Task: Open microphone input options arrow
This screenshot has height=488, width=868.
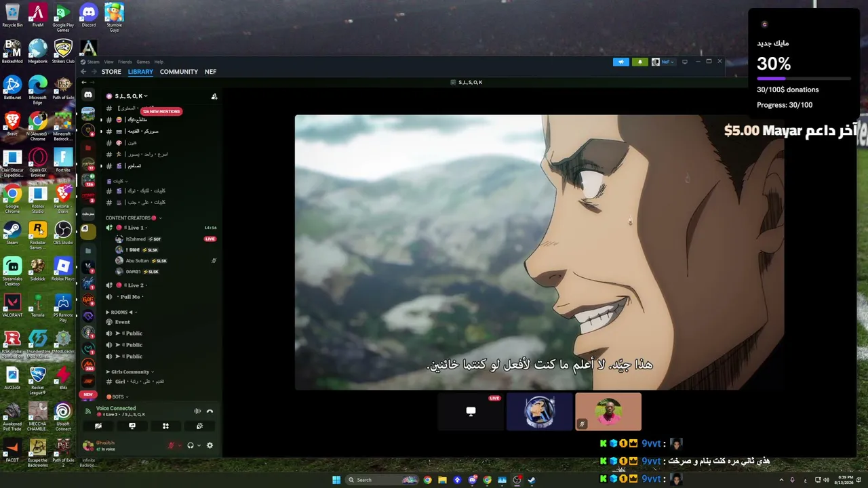Action: point(178,445)
